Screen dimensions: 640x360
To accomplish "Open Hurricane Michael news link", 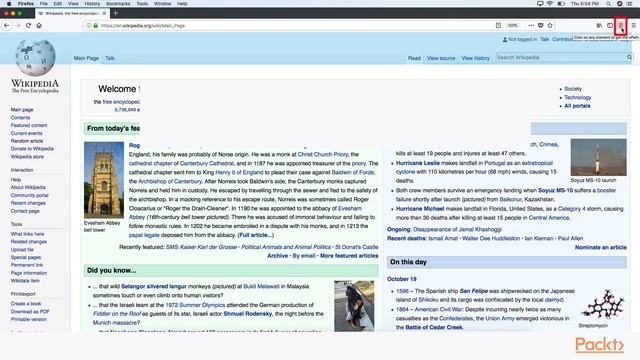I will 420,209.
